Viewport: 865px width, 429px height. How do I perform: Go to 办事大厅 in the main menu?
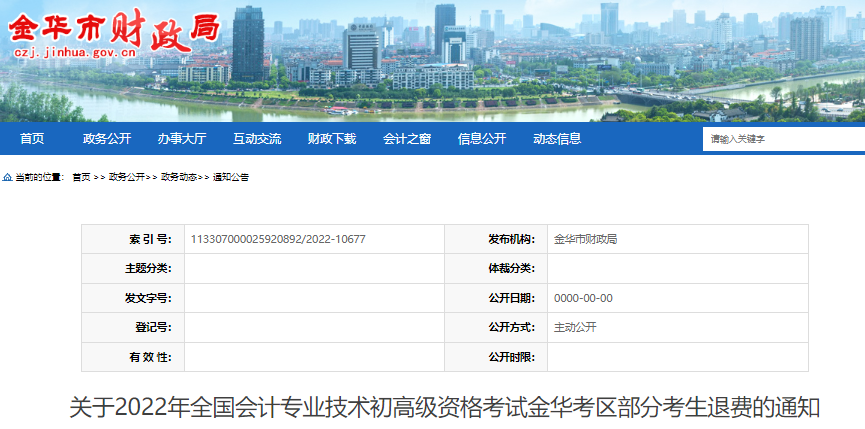pyautogui.click(x=182, y=139)
